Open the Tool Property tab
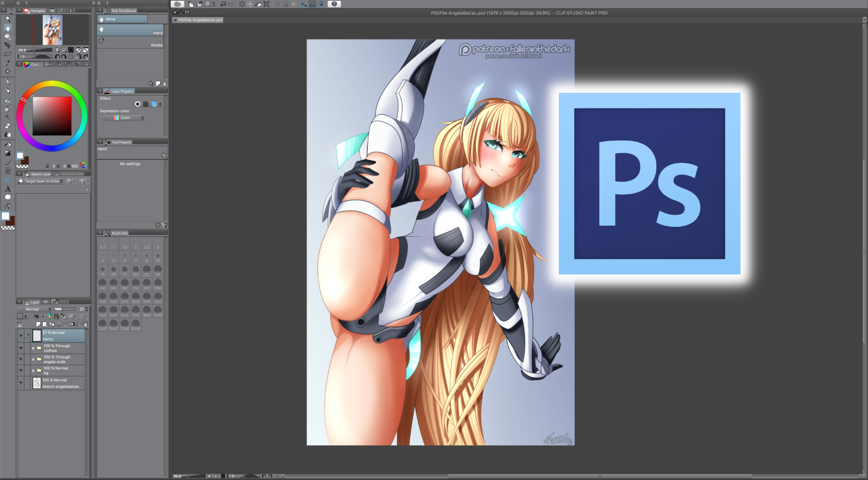868x480 pixels. (x=118, y=142)
